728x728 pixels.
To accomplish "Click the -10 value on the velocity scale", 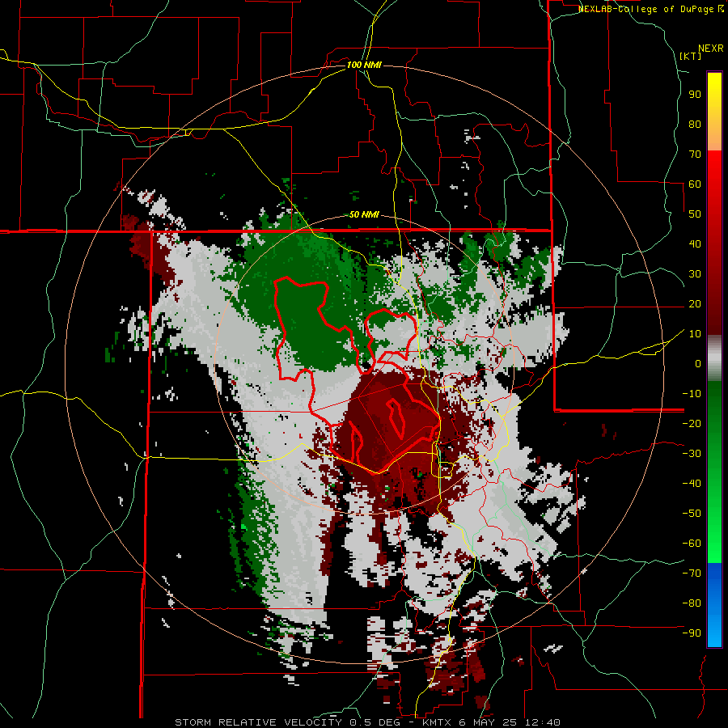I will [692, 394].
